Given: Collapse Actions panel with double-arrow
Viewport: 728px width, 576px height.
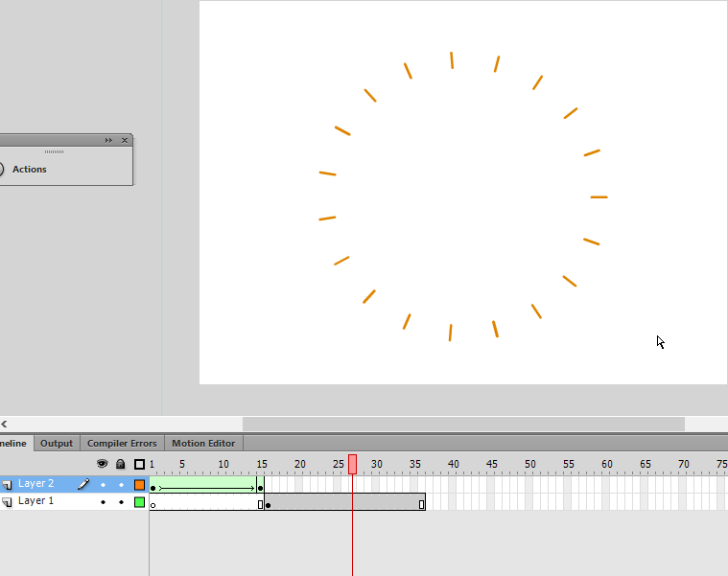Looking at the screenshot, I should tap(108, 140).
